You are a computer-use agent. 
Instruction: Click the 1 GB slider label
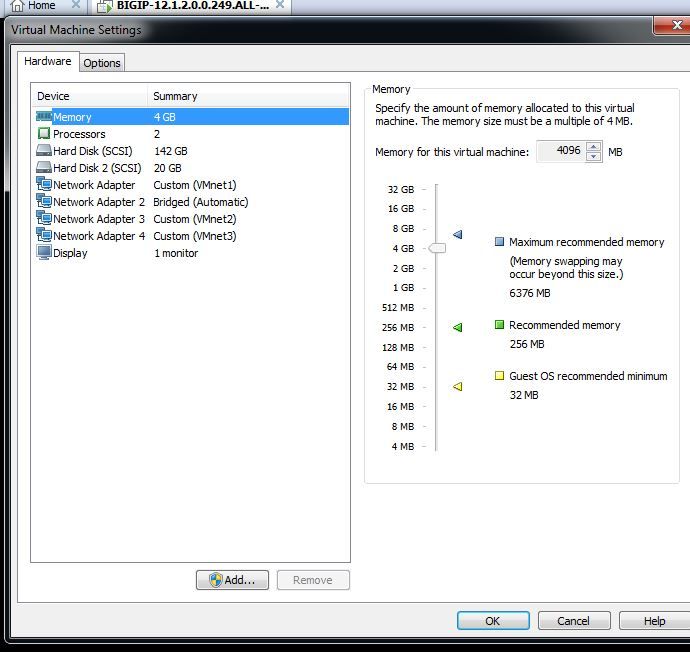tap(403, 287)
